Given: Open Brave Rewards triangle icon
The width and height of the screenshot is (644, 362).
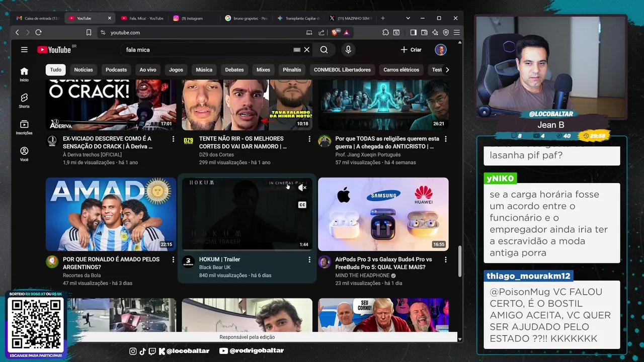Looking at the screenshot, I should point(346,32).
